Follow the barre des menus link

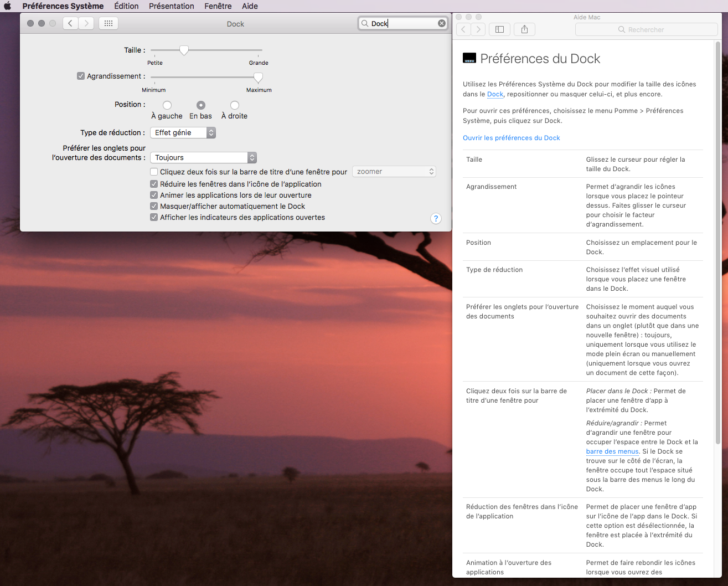coord(612,451)
